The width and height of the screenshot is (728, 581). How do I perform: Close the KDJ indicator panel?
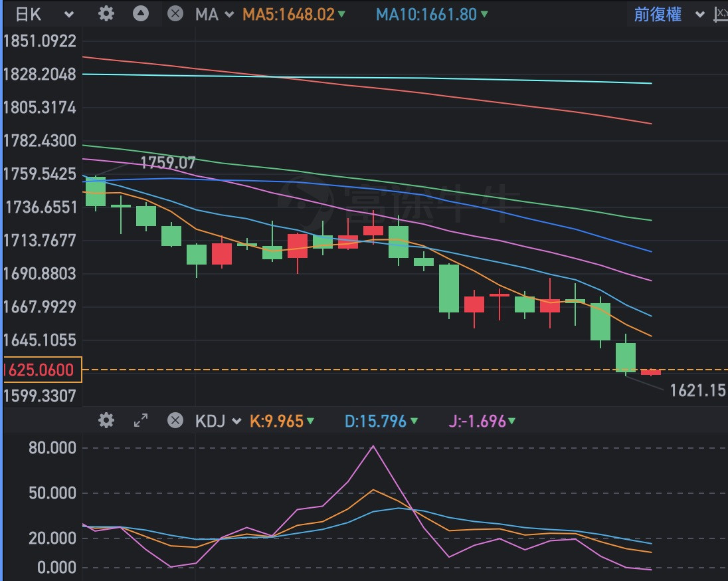pos(175,421)
